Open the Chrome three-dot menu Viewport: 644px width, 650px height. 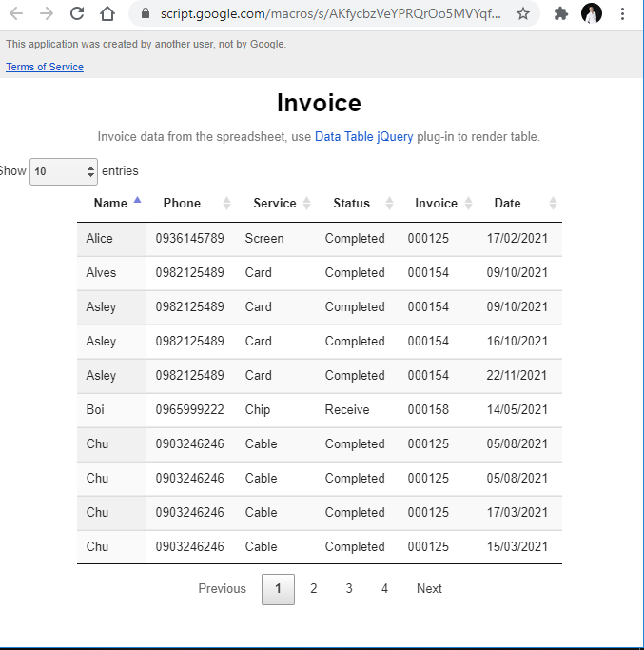(622, 13)
